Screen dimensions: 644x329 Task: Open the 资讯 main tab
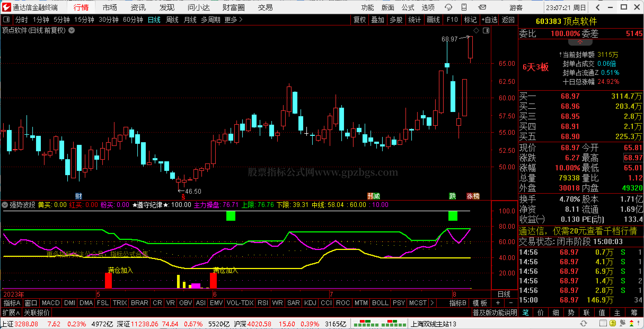tap(138, 7)
